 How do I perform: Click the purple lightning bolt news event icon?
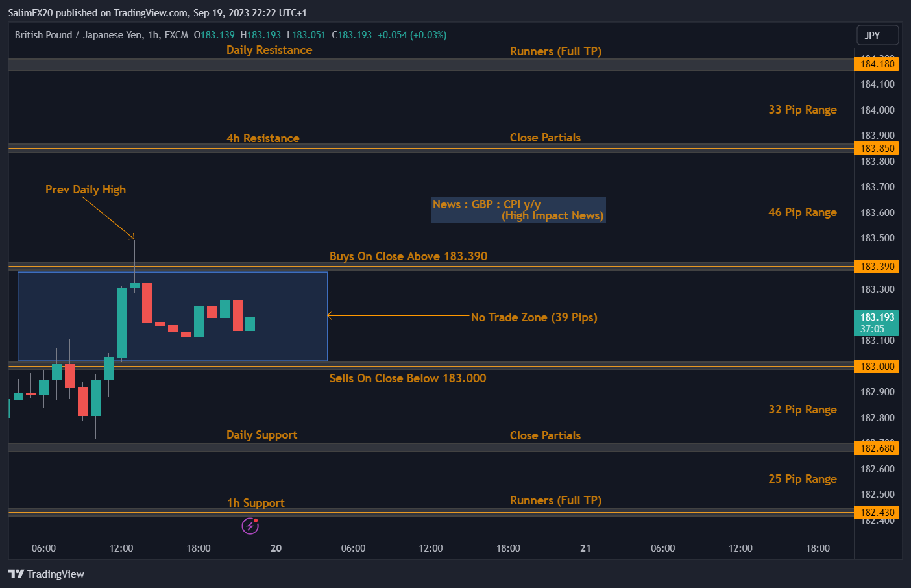coord(250,526)
